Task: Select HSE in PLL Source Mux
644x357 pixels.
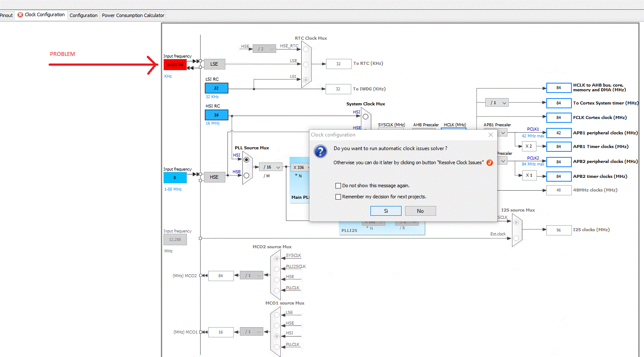Action: click(246, 175)
